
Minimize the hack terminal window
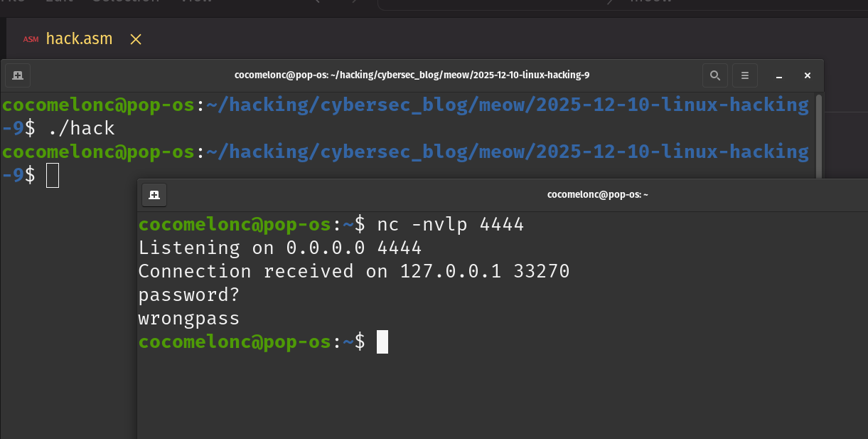(778, 75)
